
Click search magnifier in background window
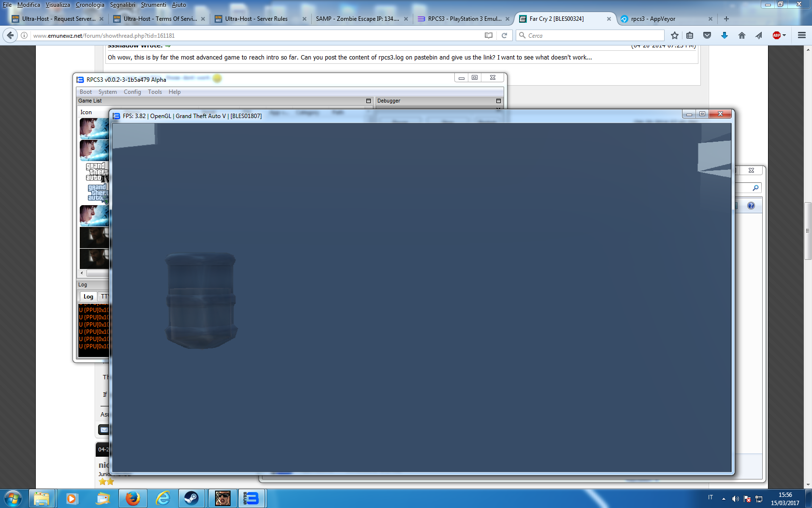point(755,188)
